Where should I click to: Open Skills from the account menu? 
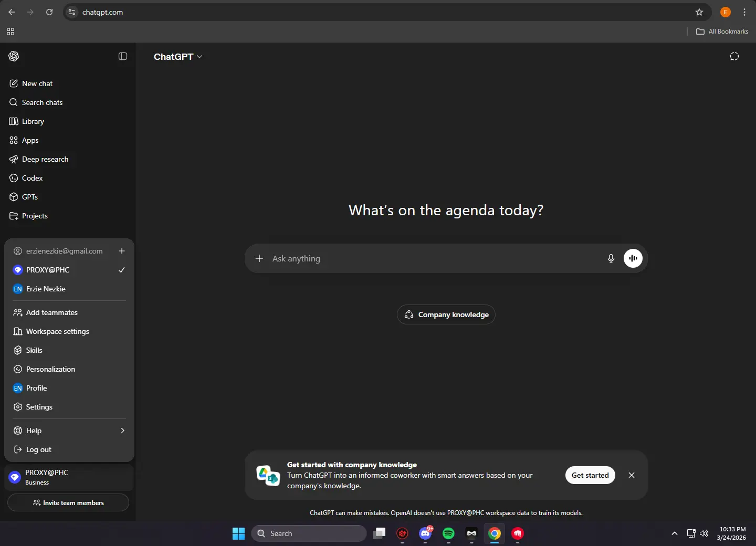pos(69,350)
